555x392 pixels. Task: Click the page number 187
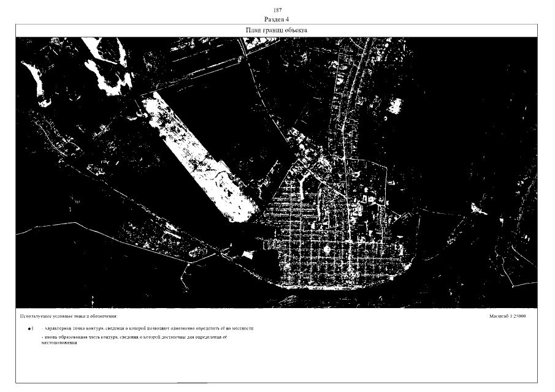pyautogui.click(x=277, y=10)
